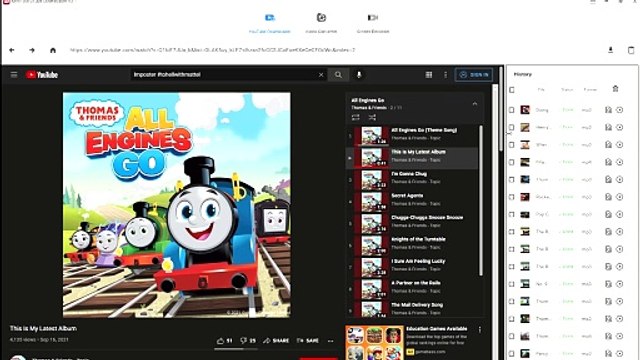The width and height of the screenshot is (640, 360).
Task: Open file location icon for the No S row
Action: coord(608,284)
